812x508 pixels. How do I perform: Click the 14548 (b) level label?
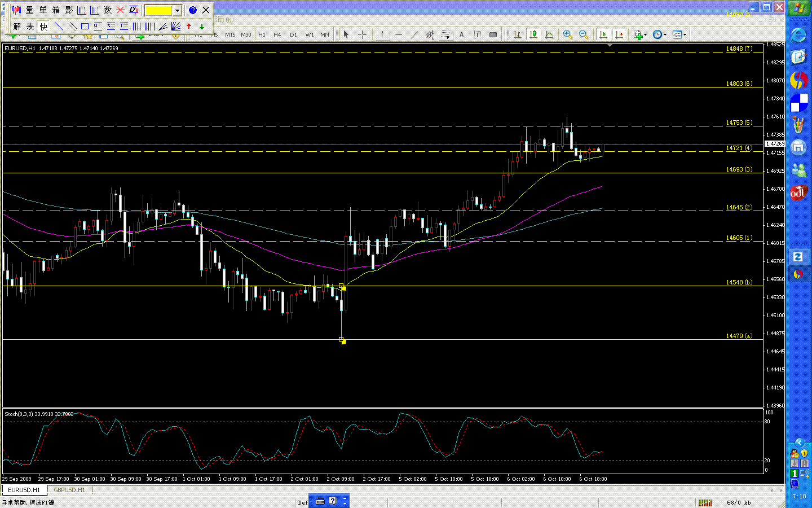[x=739, y=282]
